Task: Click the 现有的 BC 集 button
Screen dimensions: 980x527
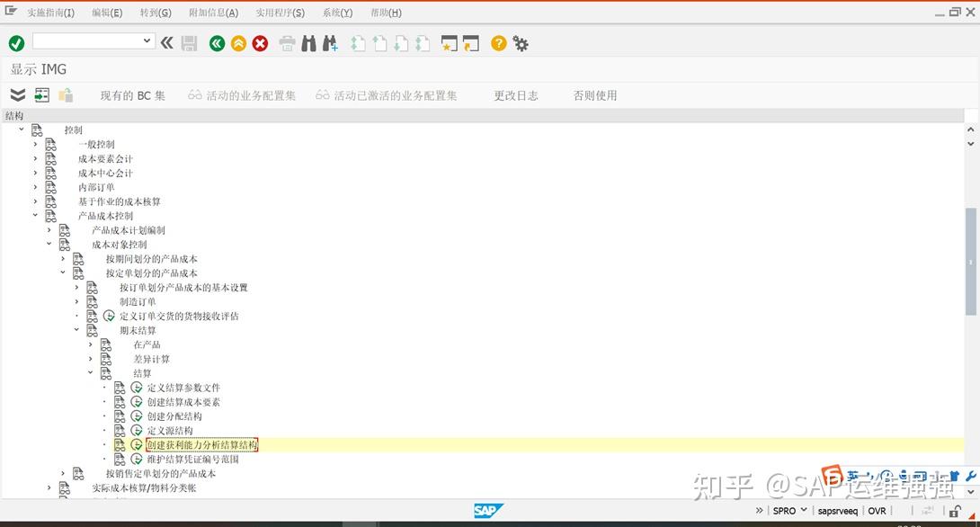Action: point(133,94)
